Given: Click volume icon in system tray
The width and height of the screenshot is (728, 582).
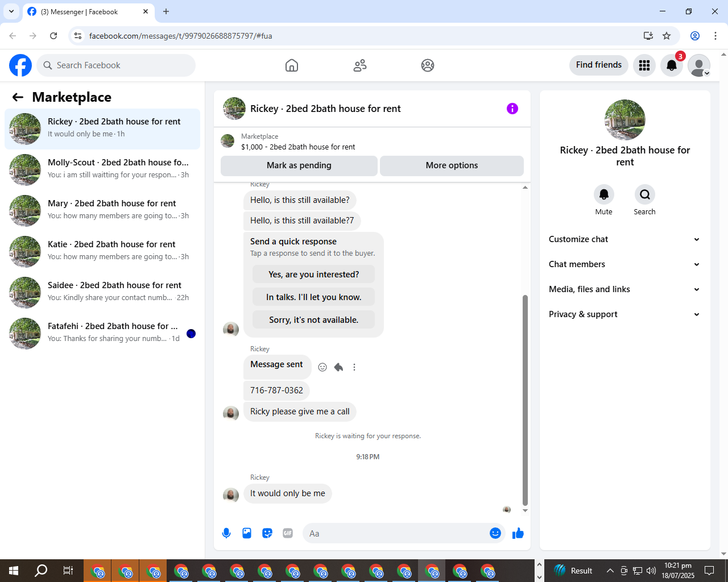Looking at the screenshot, I should click(651, 571).
